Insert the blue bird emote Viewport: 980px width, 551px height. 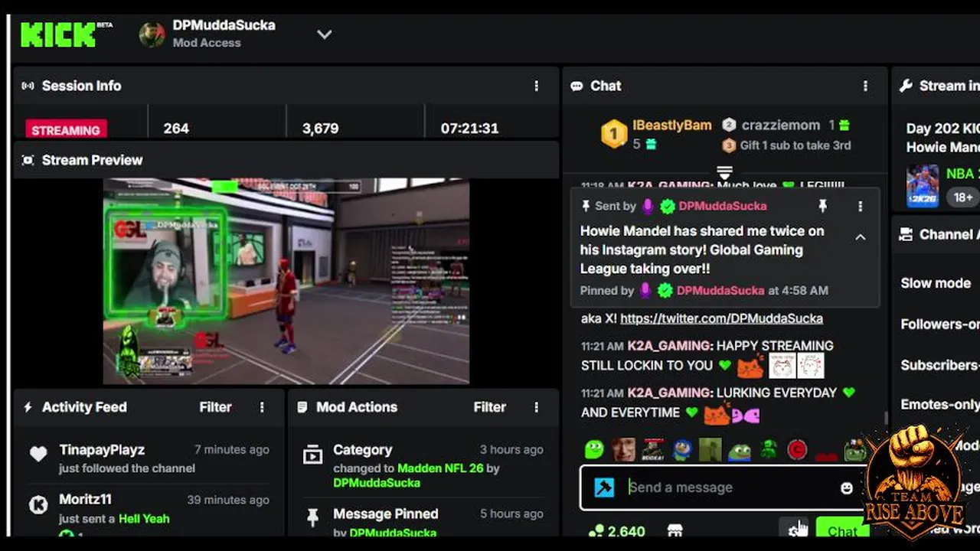pyautogui.click(x=682, y=449)
